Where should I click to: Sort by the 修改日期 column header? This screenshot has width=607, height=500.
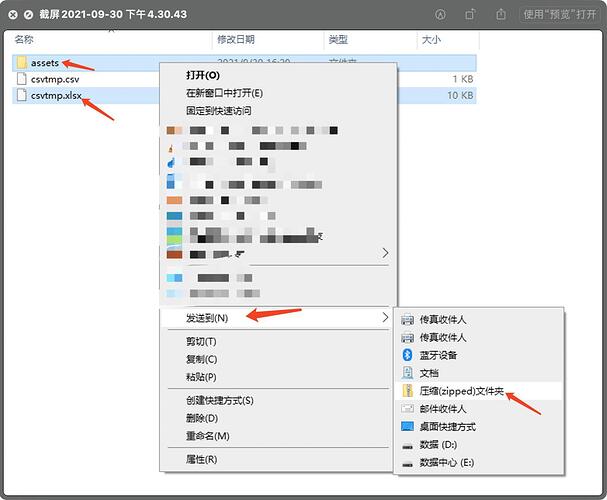pyautogui.click(x=236, y=39)
